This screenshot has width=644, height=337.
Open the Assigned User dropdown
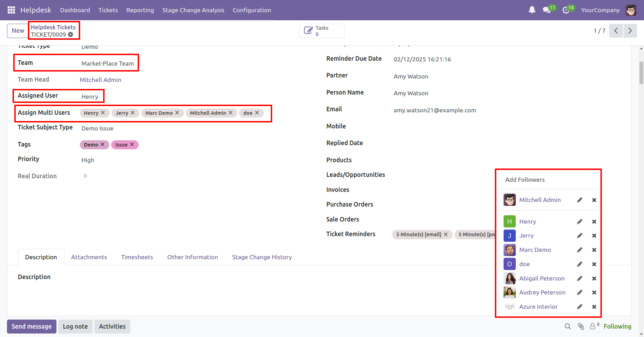[90, 97]
